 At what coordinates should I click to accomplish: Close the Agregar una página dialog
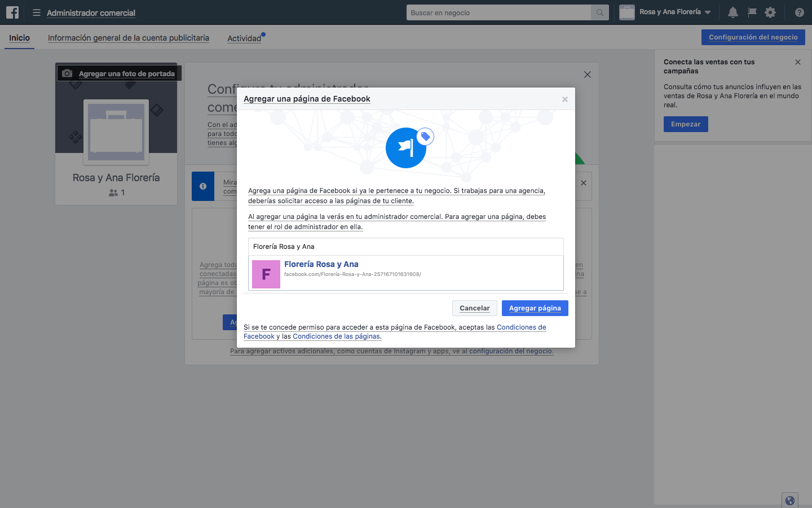(x=564, y=99)
